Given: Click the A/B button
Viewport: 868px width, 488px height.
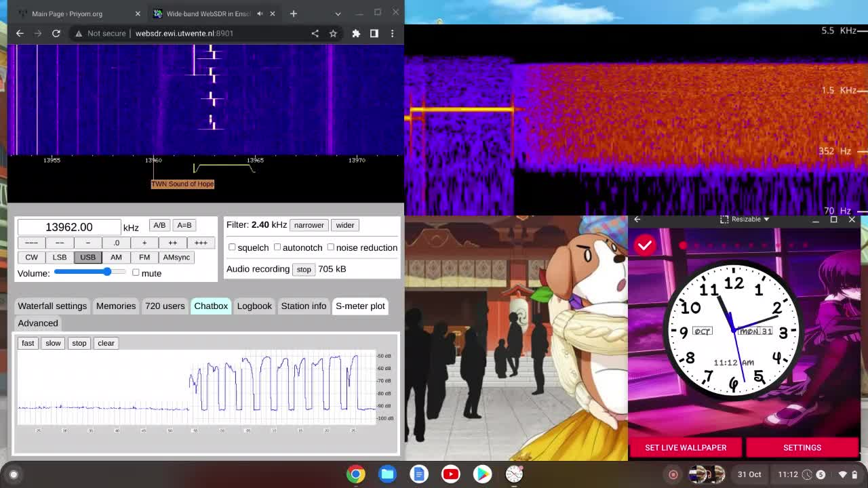Looking at the screenshot, I should tap(159, 225).
